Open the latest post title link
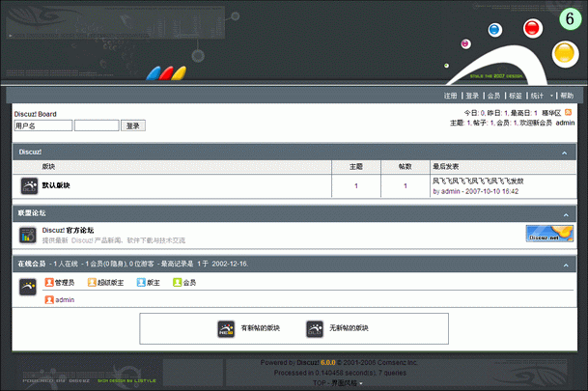588x391 pixels. click(x=478, y=182)
